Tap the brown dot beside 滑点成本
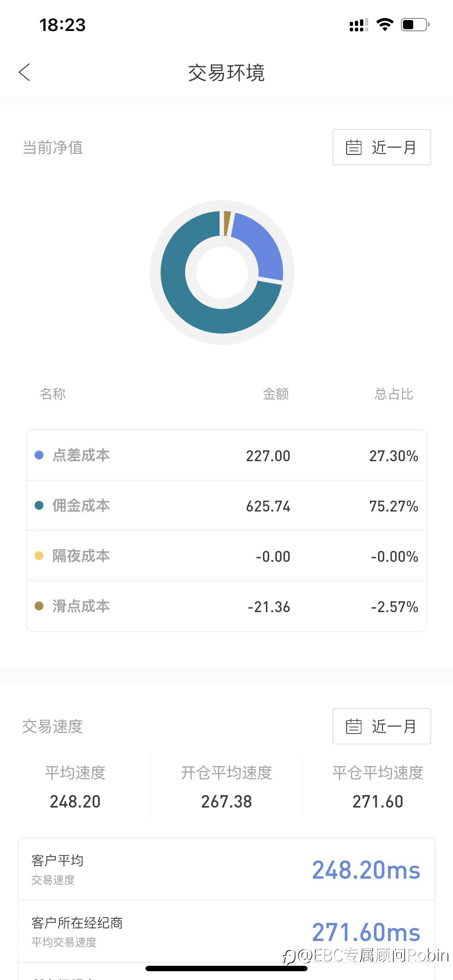The image size is (453, 980). (x=39, y=606)
